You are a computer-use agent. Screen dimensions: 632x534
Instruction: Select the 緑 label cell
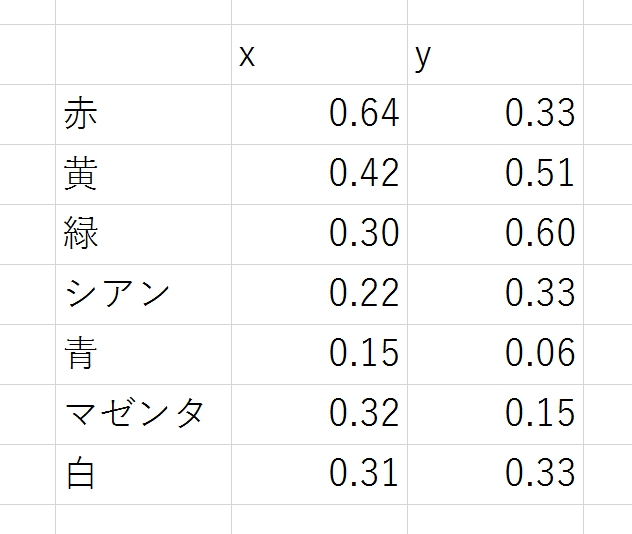pos(143,234)
